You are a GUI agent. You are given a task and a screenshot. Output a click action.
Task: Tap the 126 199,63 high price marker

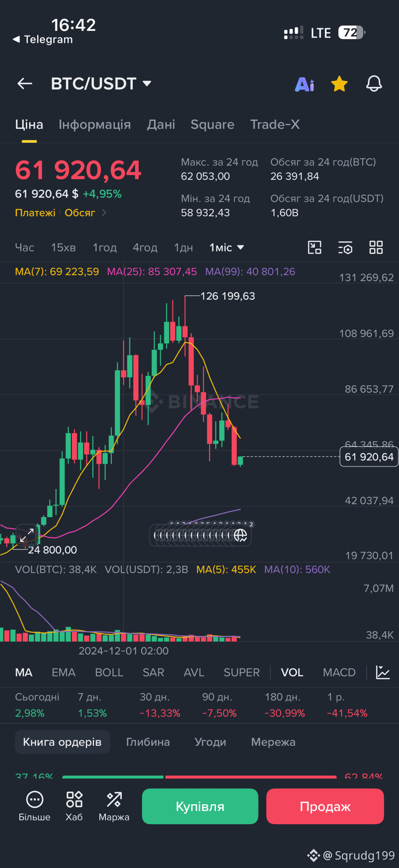227,296
